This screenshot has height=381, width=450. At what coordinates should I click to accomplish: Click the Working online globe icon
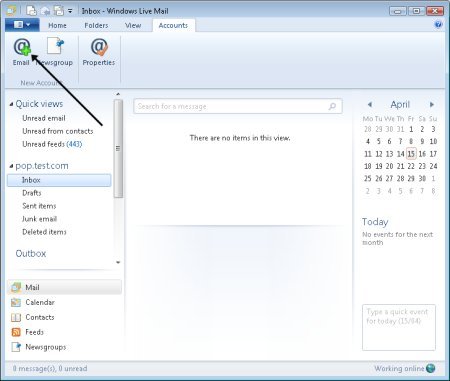[x=431, y=368]
